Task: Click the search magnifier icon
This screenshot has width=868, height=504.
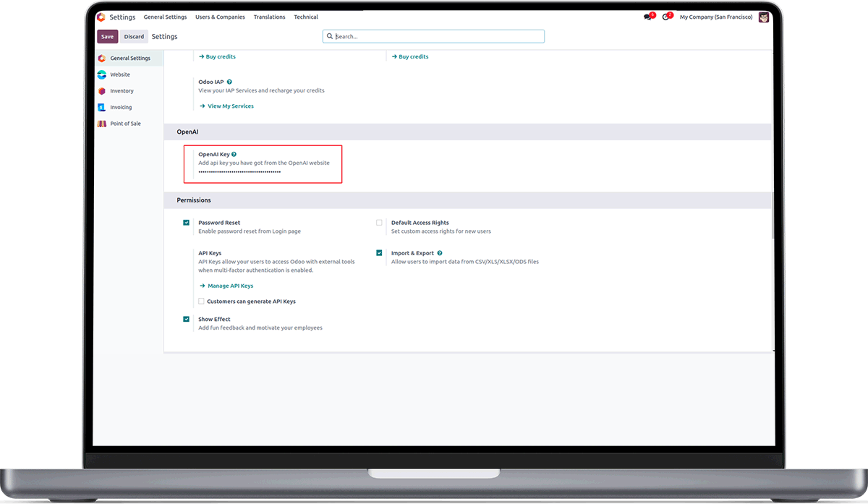Action: [330, 36]
